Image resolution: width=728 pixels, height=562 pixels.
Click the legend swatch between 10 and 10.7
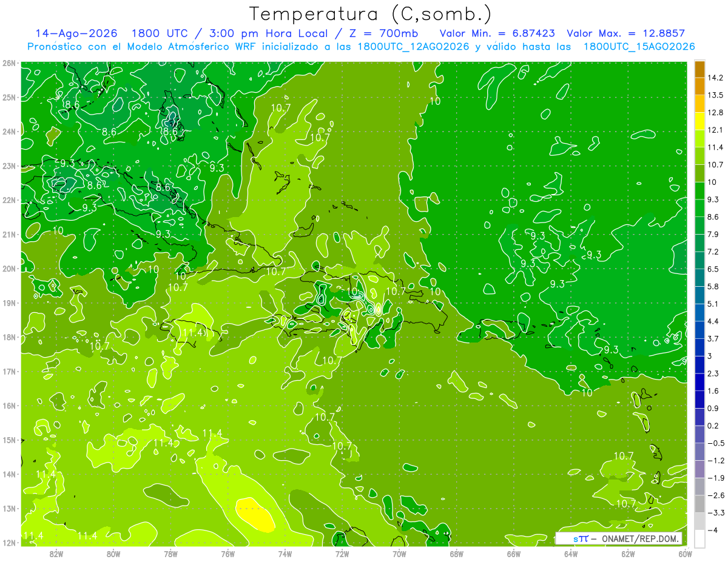pyautogui.click(x=699, y=173)
